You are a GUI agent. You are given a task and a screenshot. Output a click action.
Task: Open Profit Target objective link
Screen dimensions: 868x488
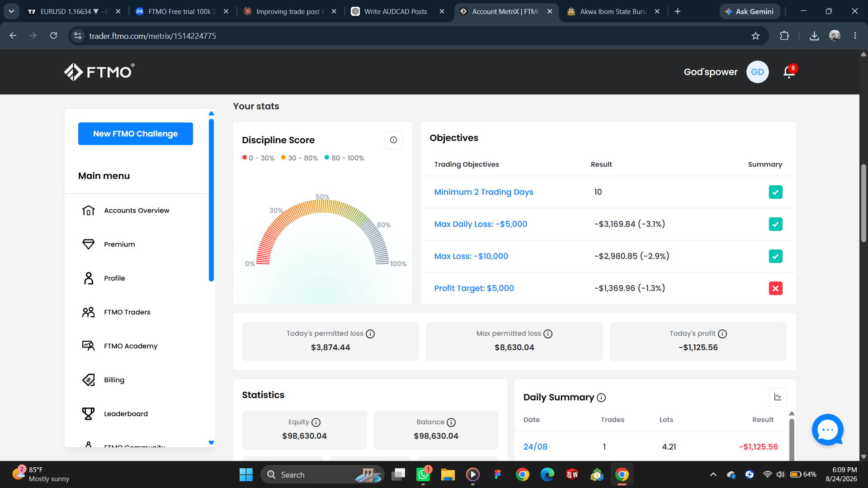pos(474,288)
